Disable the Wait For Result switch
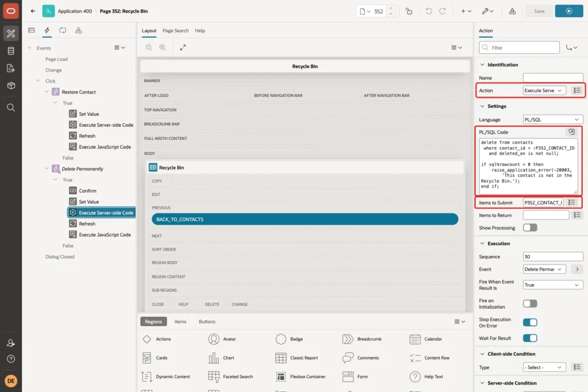This screenshot has height=392, width=588. [x=530, y=338]
